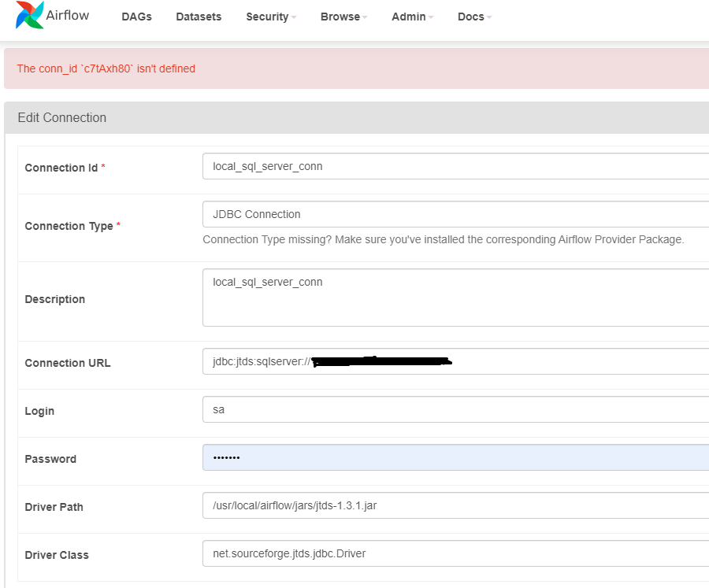Focus the Driver Class field

pyautogui.click(x=455, y=554)
